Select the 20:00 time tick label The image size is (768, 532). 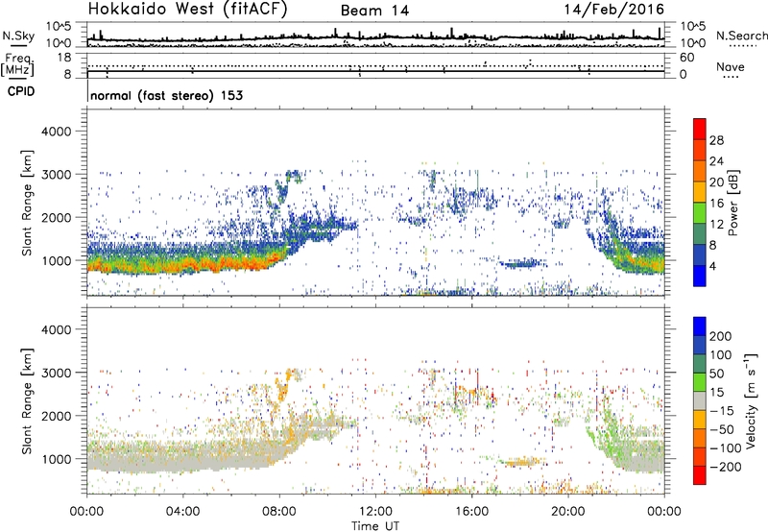click(x=567, y=512)
